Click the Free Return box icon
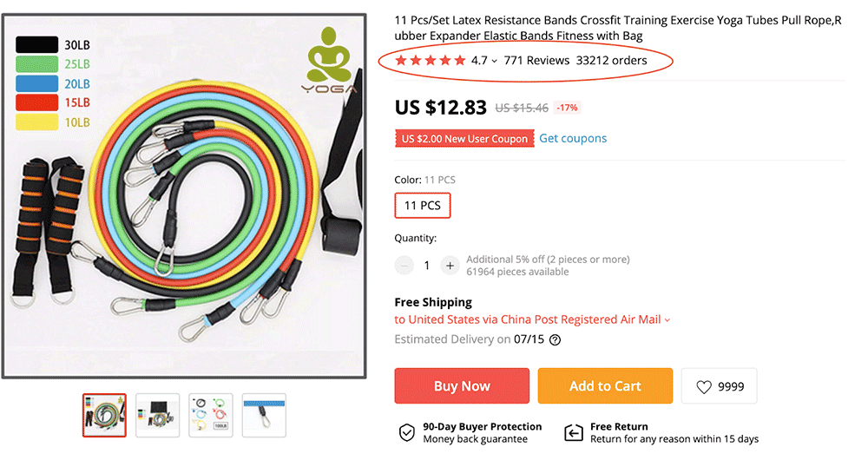Screen dimensions: 868x467 tap(573, 432)
